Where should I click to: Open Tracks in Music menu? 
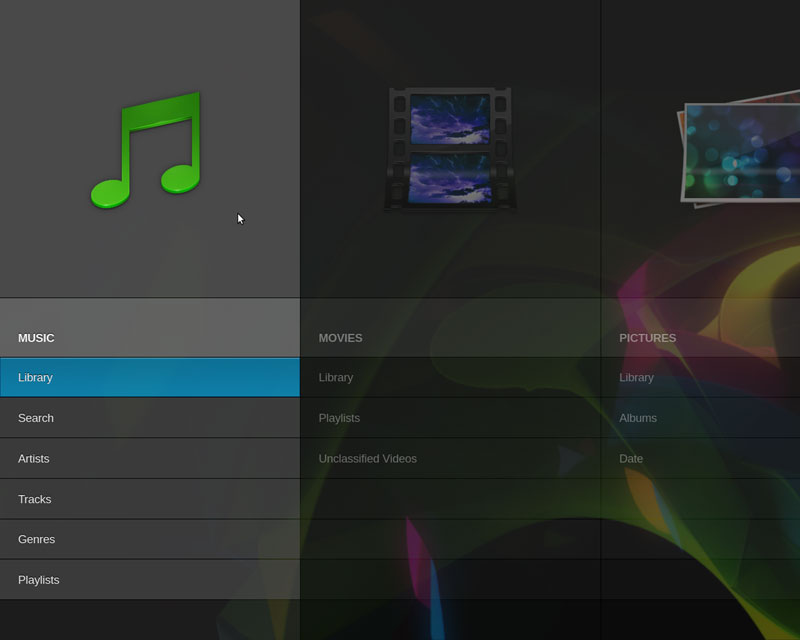(x=150, y=499)
